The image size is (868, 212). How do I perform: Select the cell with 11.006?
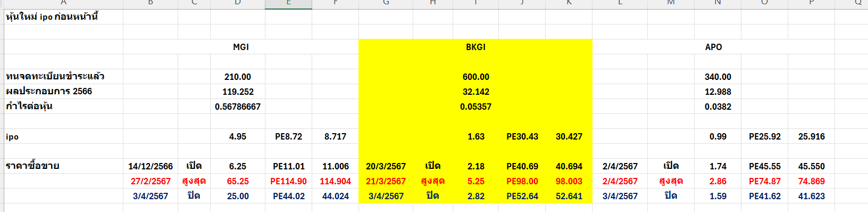coord(335,166)
